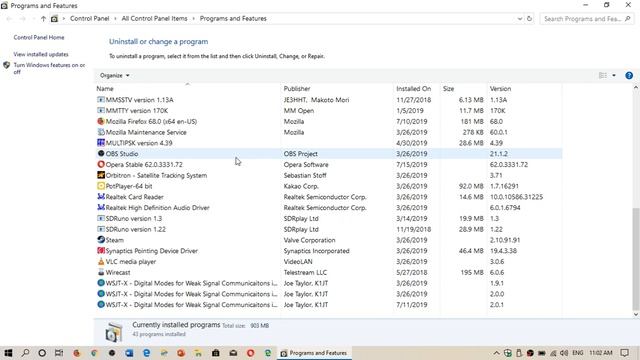
Task: Open Control Panel Home link
Action: click(39, 37)
